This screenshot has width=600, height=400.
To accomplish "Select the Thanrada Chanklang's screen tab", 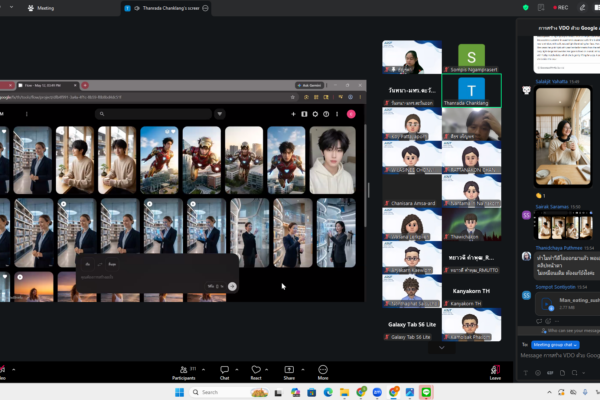I will point(166,8).
